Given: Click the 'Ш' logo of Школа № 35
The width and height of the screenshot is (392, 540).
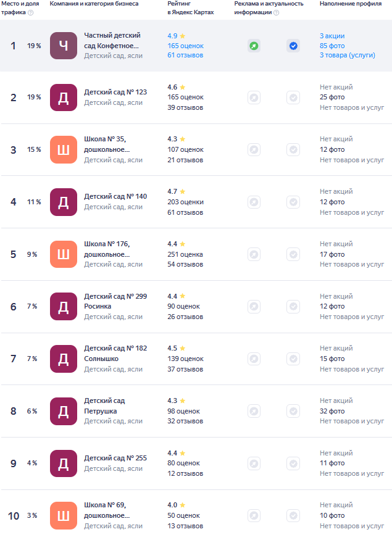Looking at the screenshot, I should pyautogui.click(x=64, y=149).
